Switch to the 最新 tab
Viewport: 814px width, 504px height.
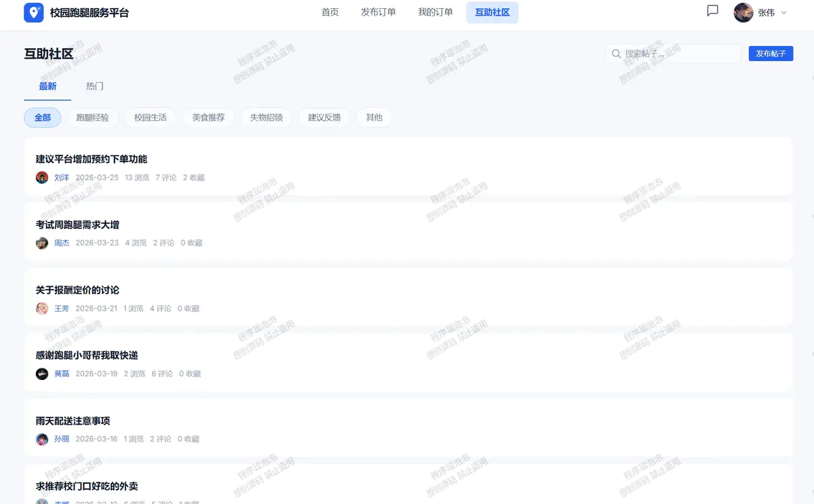47,86
